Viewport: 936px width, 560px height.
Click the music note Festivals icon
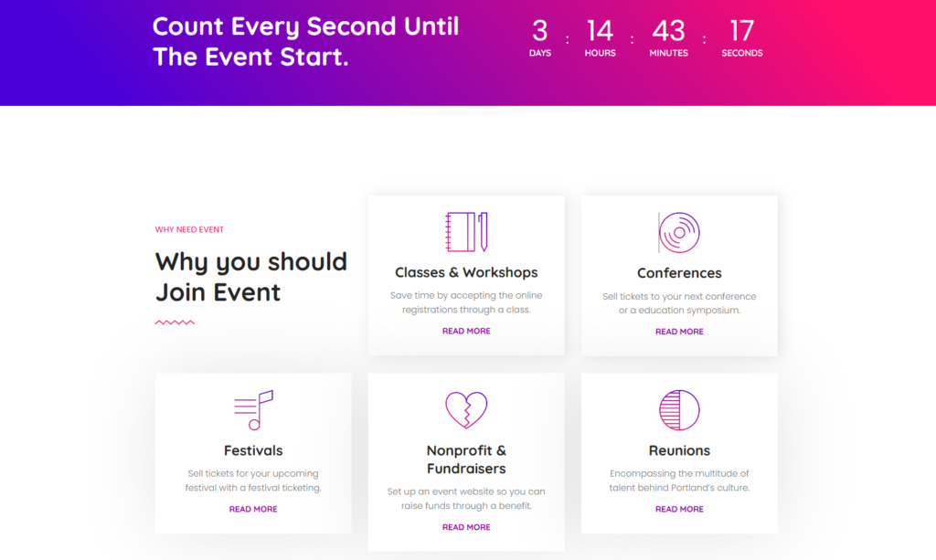pos(253,410)
